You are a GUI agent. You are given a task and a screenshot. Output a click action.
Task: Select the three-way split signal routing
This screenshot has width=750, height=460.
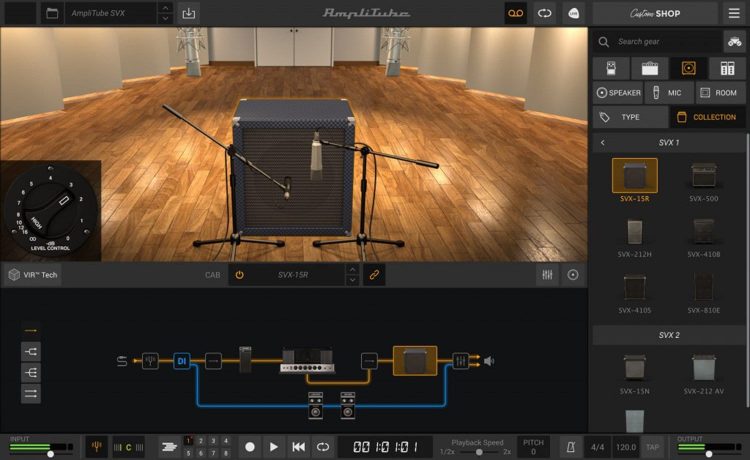coord(31,372)
